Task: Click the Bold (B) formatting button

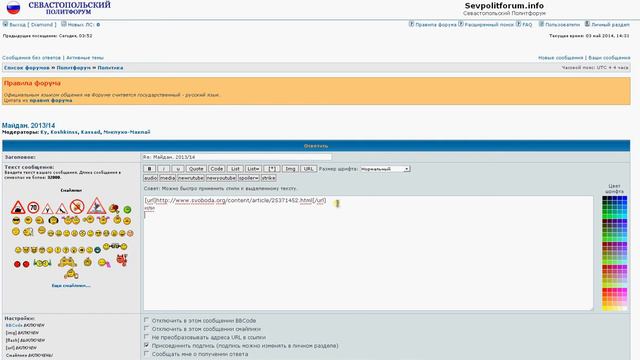Action: tap(149, 169)
